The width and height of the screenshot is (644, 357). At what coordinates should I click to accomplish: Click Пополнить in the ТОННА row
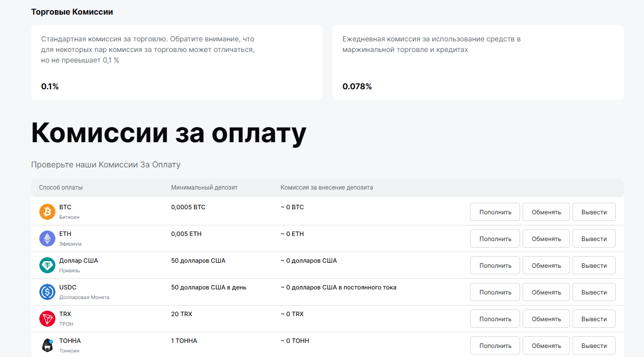[495, 345]
